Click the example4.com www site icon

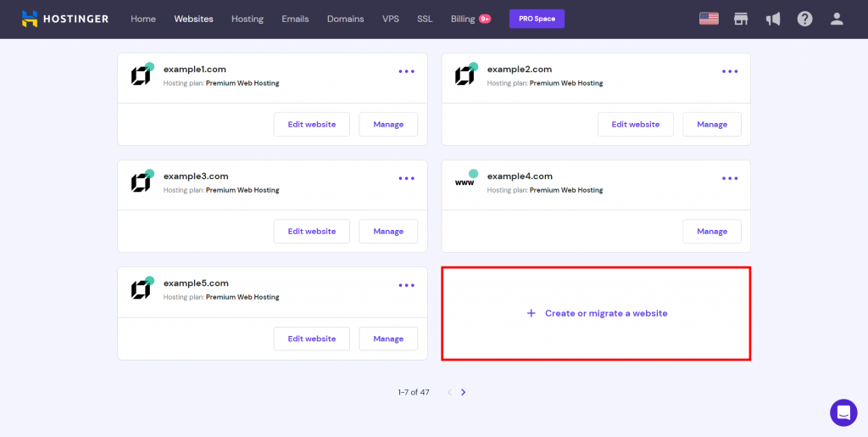click(x=465, y=182)
